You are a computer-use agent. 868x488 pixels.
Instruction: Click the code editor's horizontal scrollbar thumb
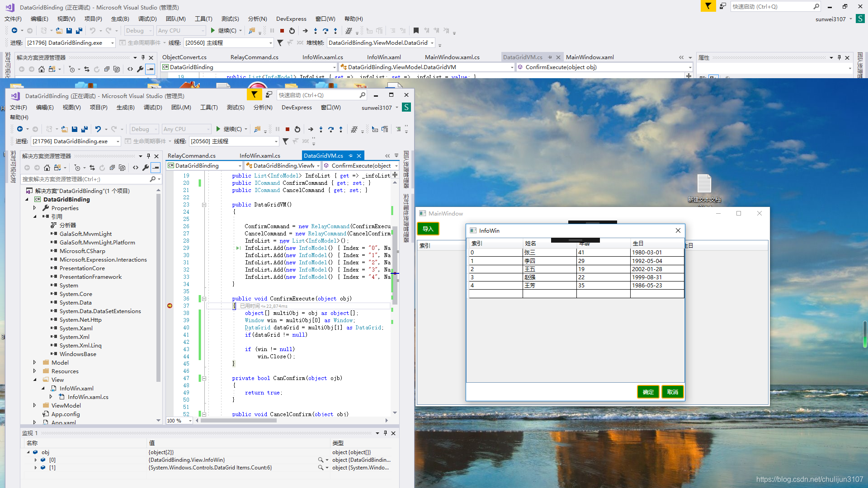pyautogui.click(x=240, y=421)
